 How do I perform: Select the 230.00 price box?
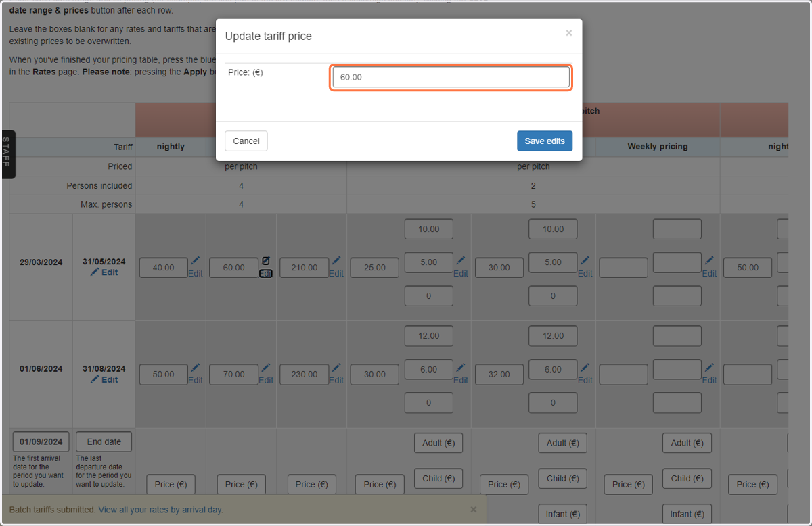(x=304, y=375)
